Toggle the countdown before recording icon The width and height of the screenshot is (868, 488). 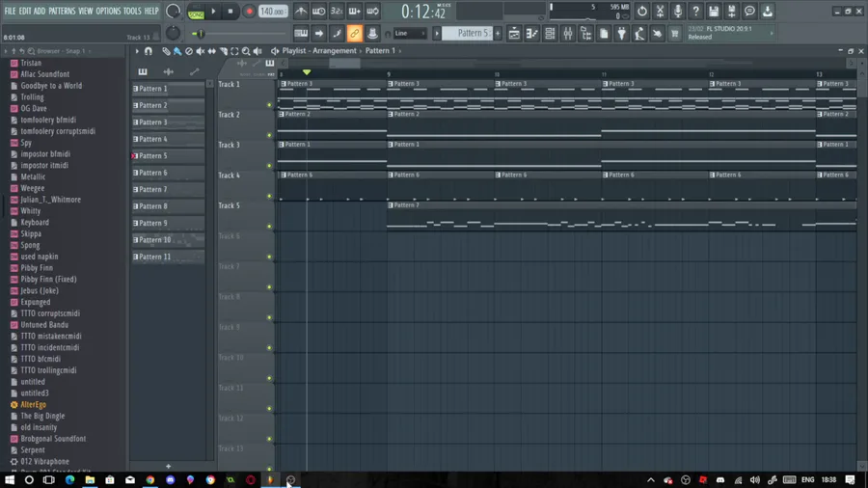(x=337, y=11)
